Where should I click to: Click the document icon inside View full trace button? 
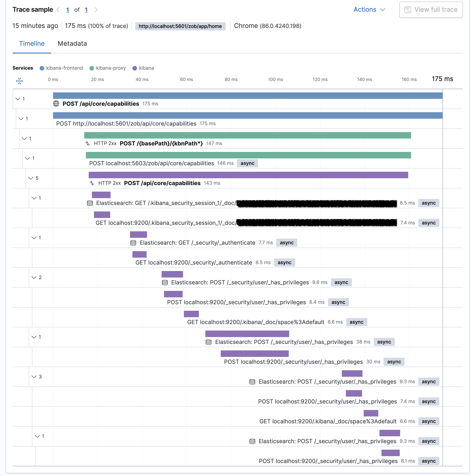coord(408,10)
